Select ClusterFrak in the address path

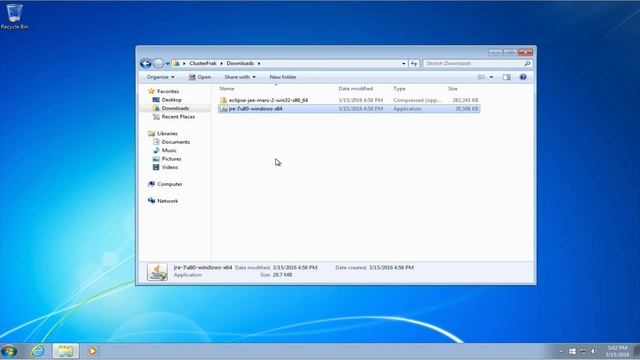tap(203, 63)
